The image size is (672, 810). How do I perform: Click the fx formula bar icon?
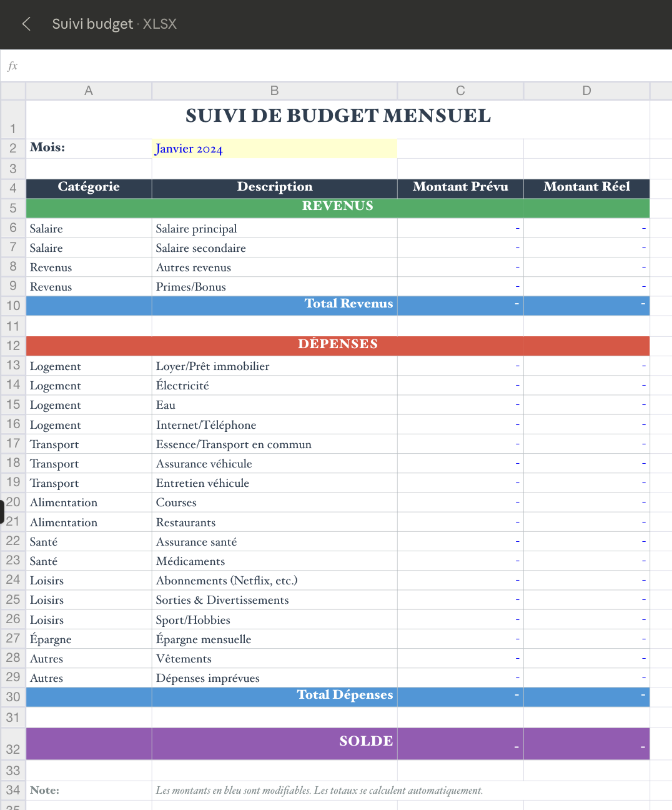[x=12, y=66]
